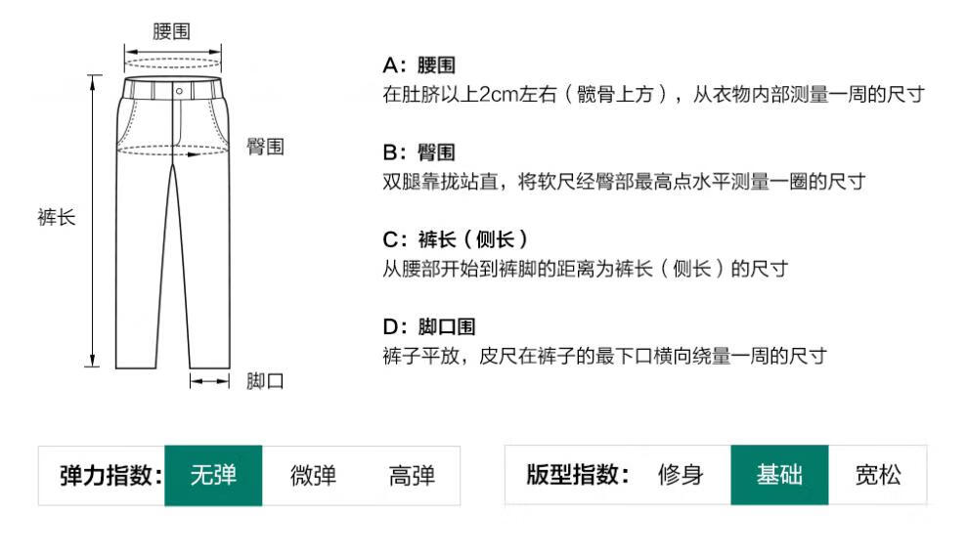Click the pants waistband button icon
This screenshot has width=968, height=560.
tap(179, 91)
